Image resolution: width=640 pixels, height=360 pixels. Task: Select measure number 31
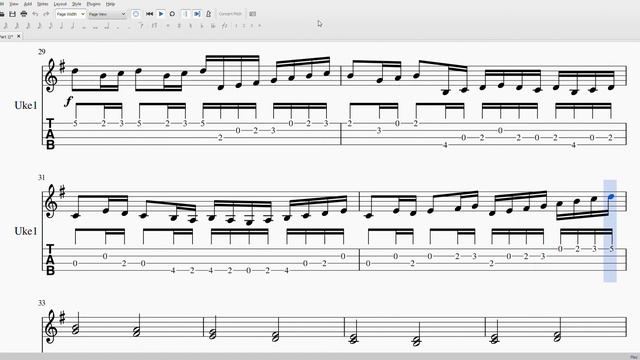click(x=42, y=178)
